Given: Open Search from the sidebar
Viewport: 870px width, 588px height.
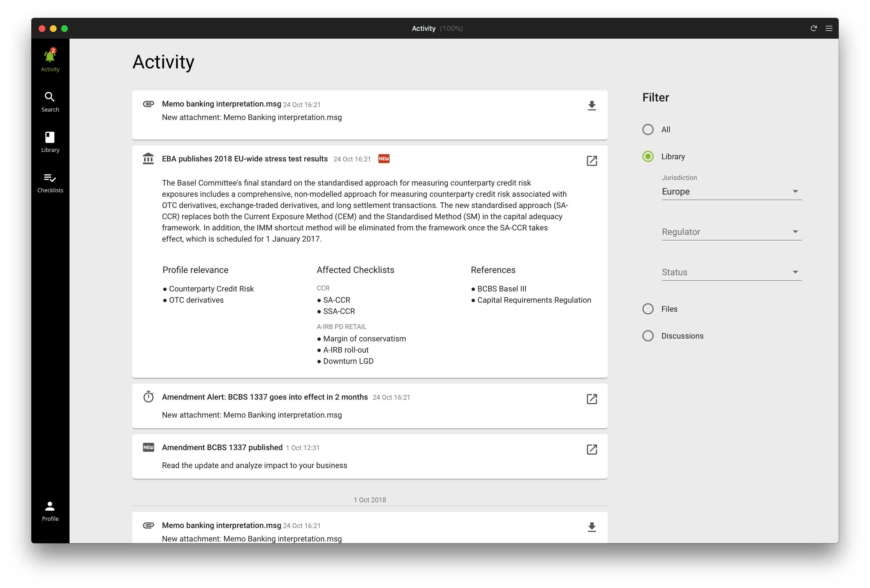Looking at the screenshot, I should 50,102.
